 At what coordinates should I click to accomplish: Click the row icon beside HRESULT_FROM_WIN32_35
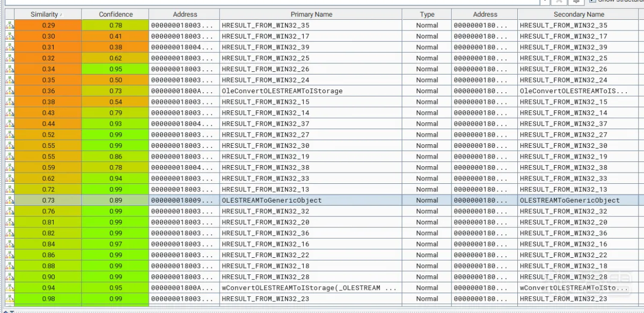click(10, 25)
